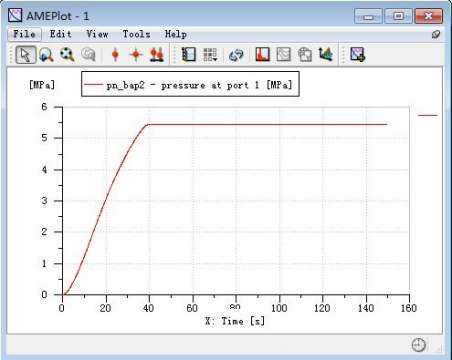The image size is (452, 360).
Task: Open the grid layout dropdown
Action: 210,55
